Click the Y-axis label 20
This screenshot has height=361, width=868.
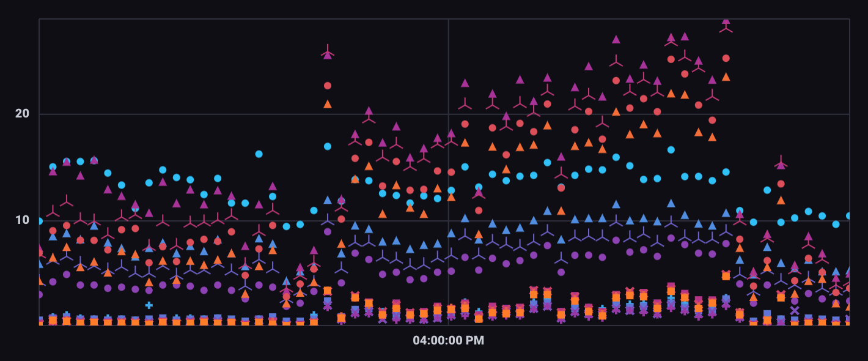click(x=22, y=114)
